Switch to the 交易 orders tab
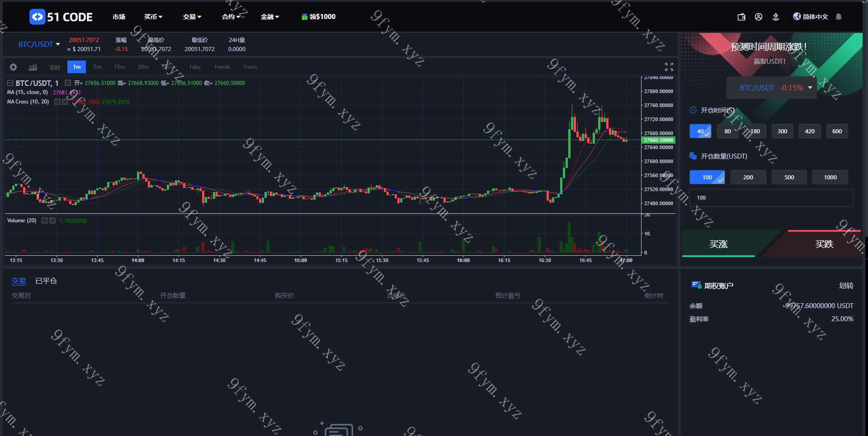 pyautogui.click(x=19, y=281)
